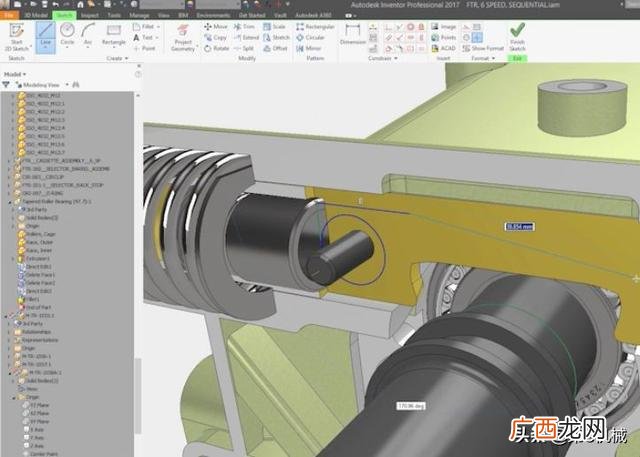Image resolution: width=640 pixels, height=457 pixels.
Task: Select the Offset tool
Action: click(x=276, y=48)
